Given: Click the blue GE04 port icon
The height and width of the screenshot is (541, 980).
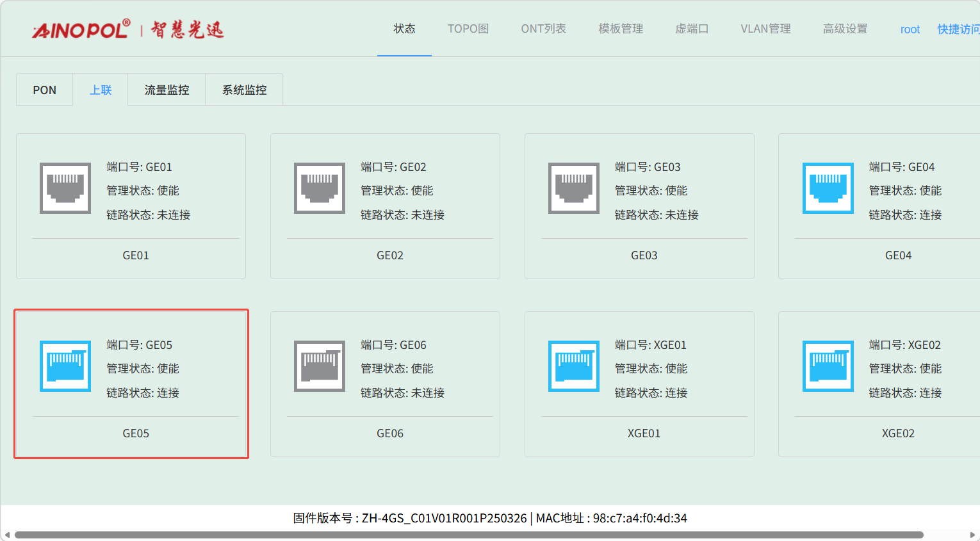Looking at the screenshot, I should pyautogui.click(x=828, y=188).
